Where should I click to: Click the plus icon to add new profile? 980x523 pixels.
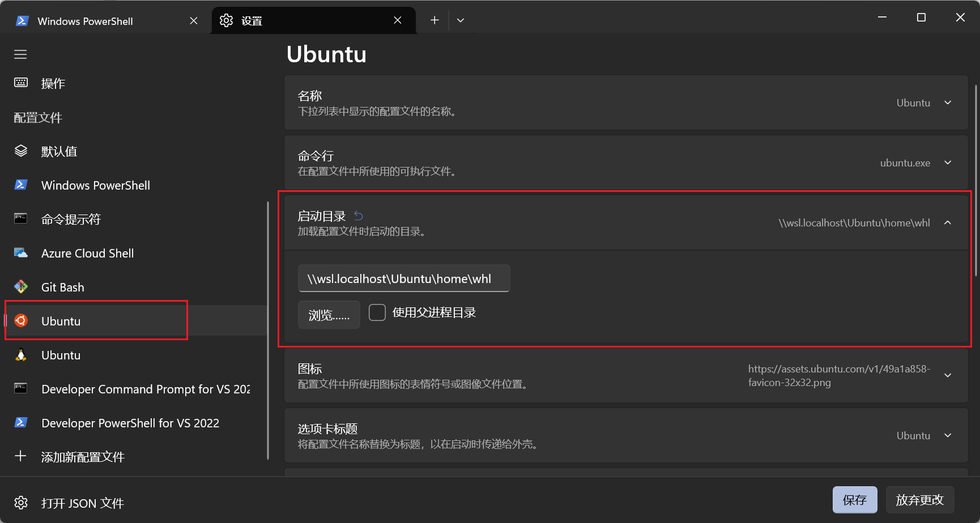[x=21, y=456]
